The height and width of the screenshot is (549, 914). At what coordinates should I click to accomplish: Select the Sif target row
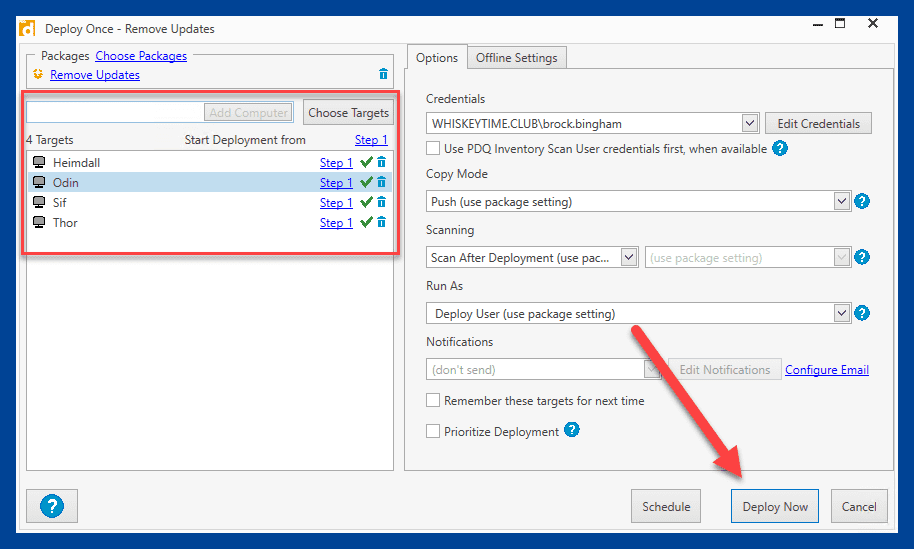click(210, 202)
